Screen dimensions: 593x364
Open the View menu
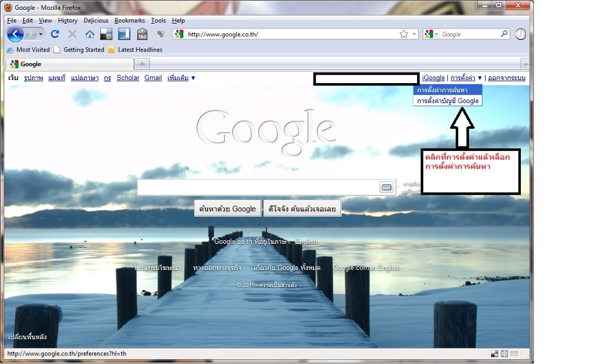46,21
